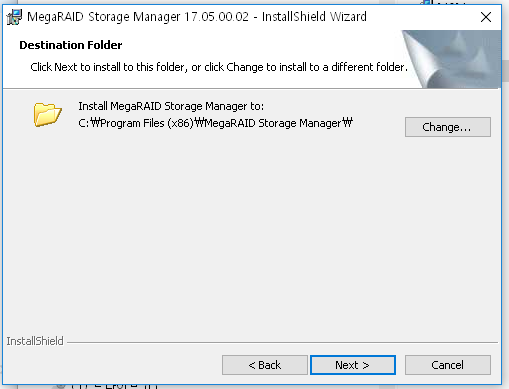Viewport: 509px width, 389px height.
Task: Proceed with the Next > button
Action: (353, 365)
